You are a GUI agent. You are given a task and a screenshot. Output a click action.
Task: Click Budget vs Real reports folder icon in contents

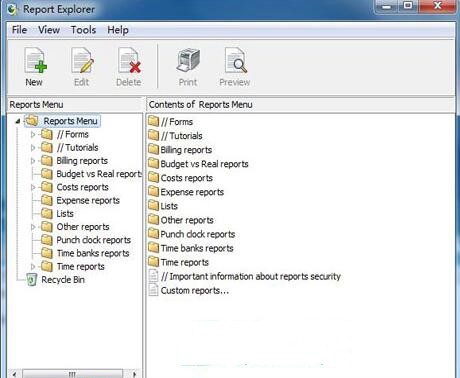pyautogui.click(x=153, y=163)
